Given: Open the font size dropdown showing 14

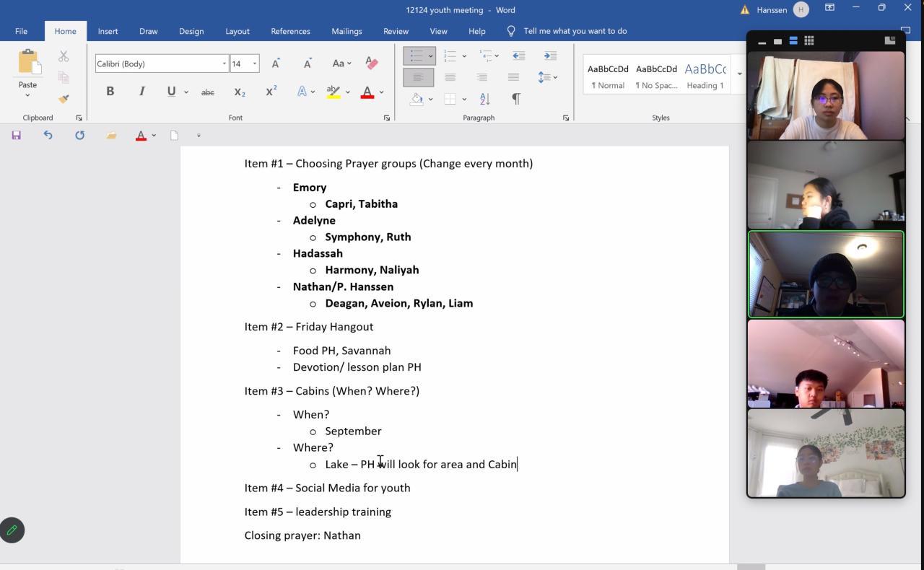Looking at the screenshot, I should 254,63.
